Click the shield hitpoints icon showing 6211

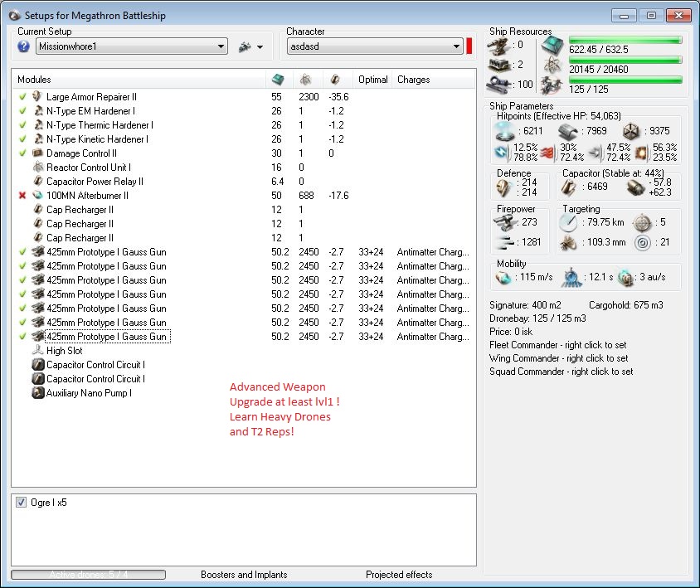505,131
